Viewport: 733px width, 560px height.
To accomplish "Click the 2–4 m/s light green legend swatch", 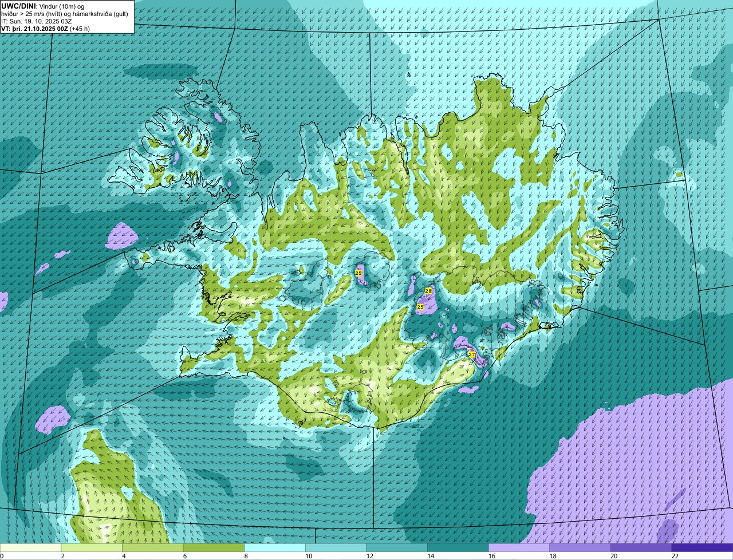I will point(92,547).
